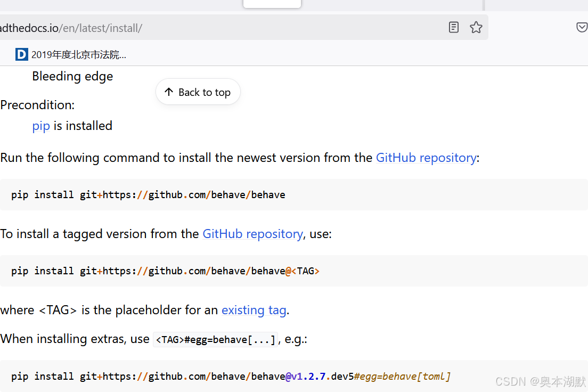Click inside the address bar

[213, 27]
